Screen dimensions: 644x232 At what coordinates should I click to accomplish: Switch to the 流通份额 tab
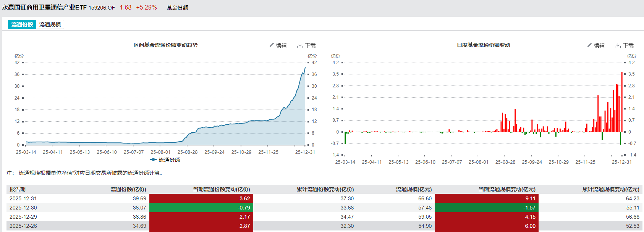(x=22, y=24)
